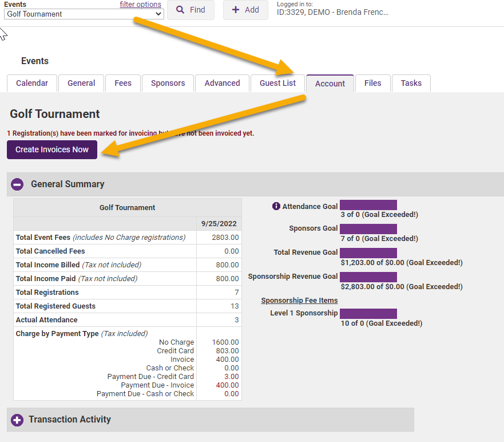Open the Events dropdown showing Golf Tournament
This screenshot has height=442, width=504.
[x=84, y=14]
